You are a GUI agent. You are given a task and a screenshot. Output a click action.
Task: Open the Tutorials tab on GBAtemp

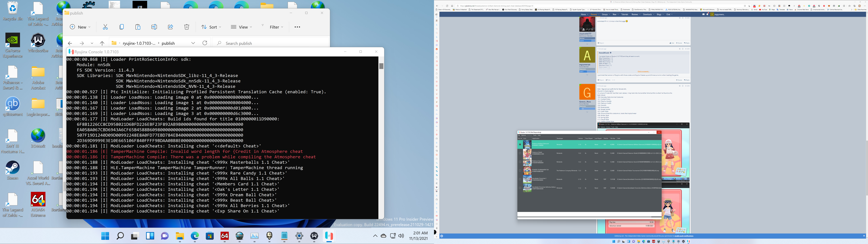pyautogui.click(x=625, y=14)
